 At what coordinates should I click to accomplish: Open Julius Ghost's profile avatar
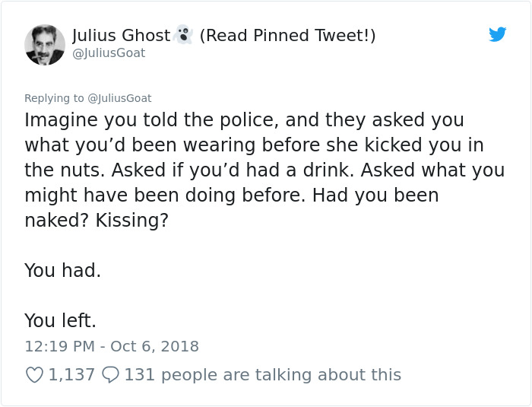44,44
